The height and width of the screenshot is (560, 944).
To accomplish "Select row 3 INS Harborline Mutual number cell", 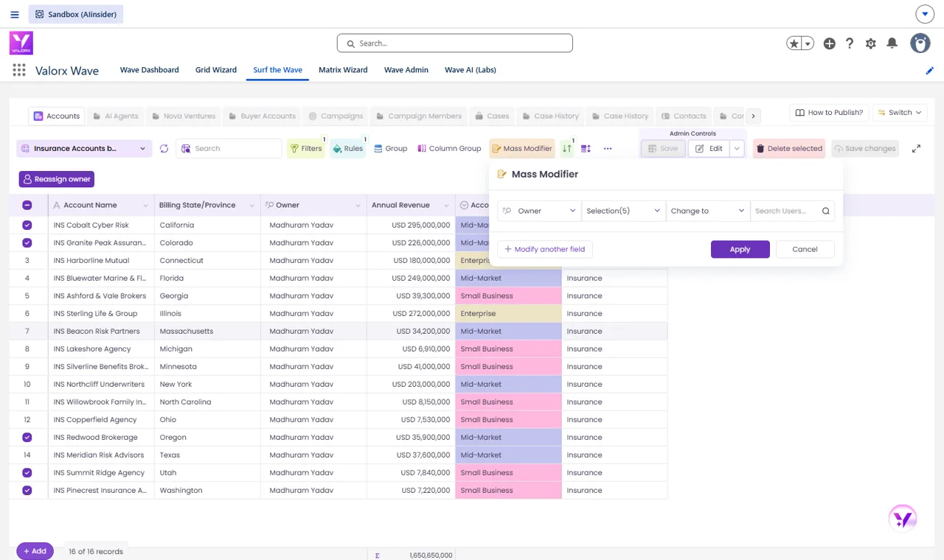I will [x=27, y=260].
